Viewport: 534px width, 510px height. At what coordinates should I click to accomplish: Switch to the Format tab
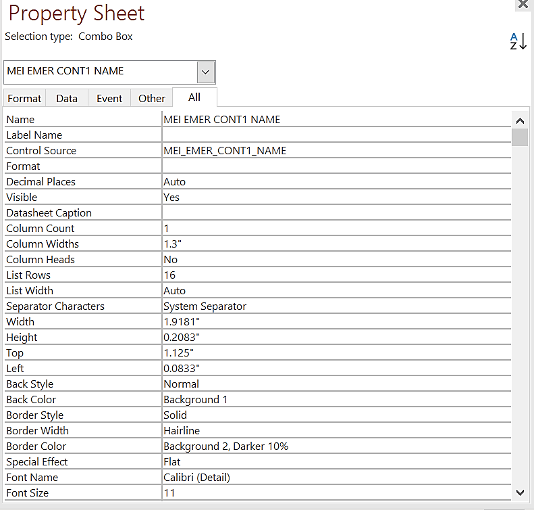click(x=24, y=98)
